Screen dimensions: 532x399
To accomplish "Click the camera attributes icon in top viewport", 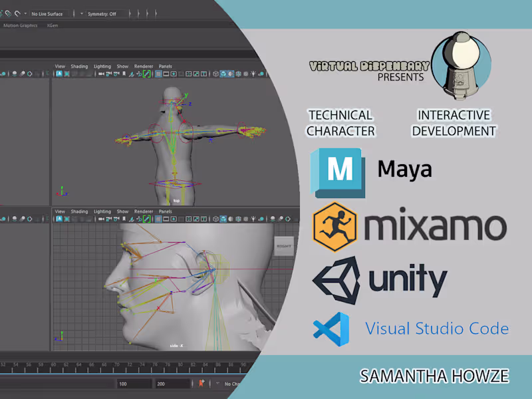I will coord(116,74).
